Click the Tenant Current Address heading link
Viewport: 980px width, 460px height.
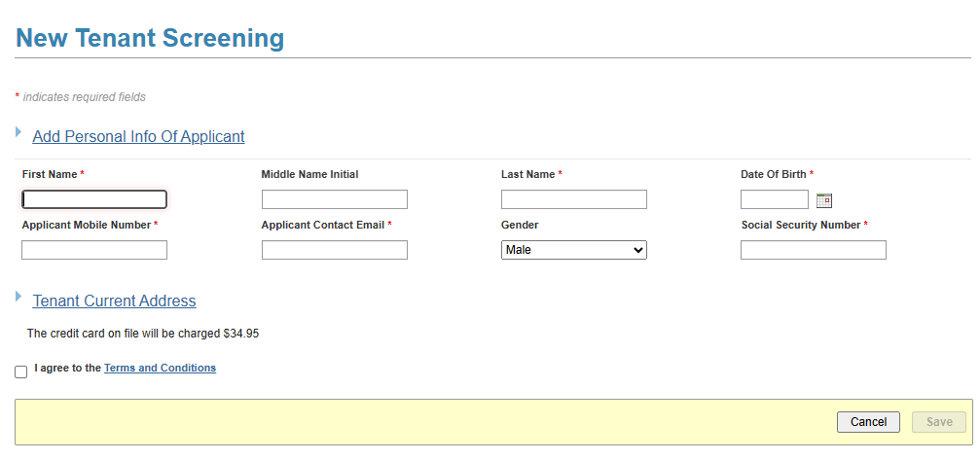coord(114,301)
